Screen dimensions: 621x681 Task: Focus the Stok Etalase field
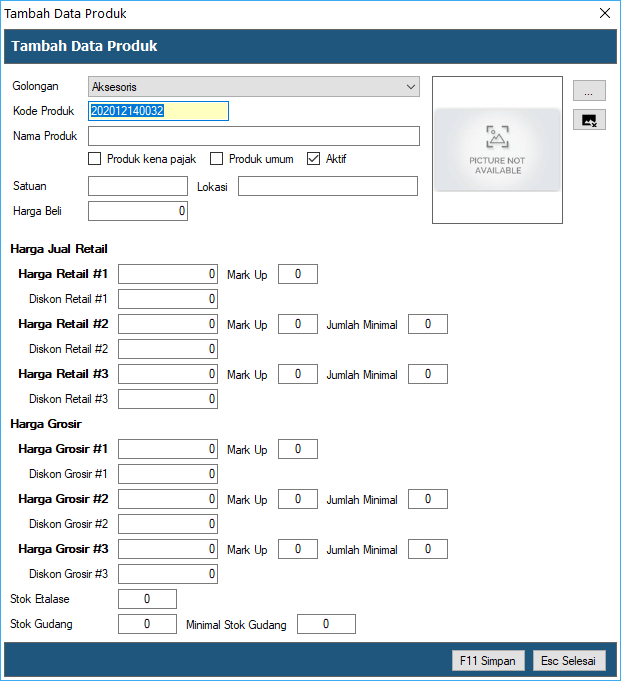pos(147,599)
